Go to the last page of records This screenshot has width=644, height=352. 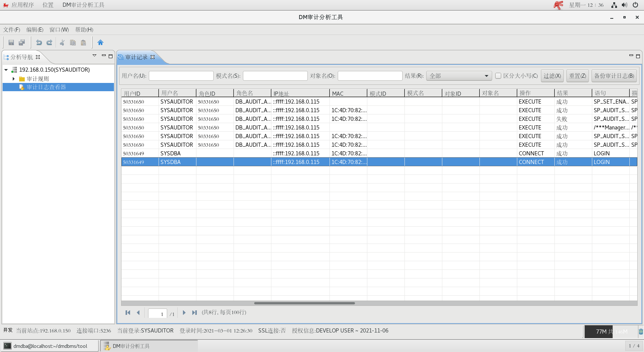tap(195, 313)
